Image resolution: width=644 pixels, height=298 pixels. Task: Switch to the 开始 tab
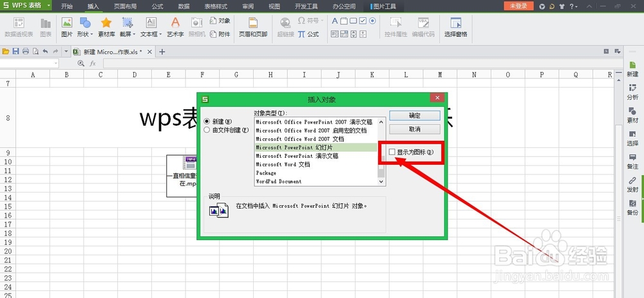tap(68, 6)
